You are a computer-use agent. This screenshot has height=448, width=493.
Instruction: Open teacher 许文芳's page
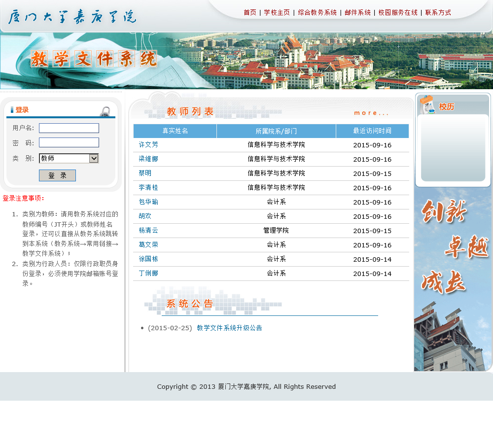tap(148, 145)
